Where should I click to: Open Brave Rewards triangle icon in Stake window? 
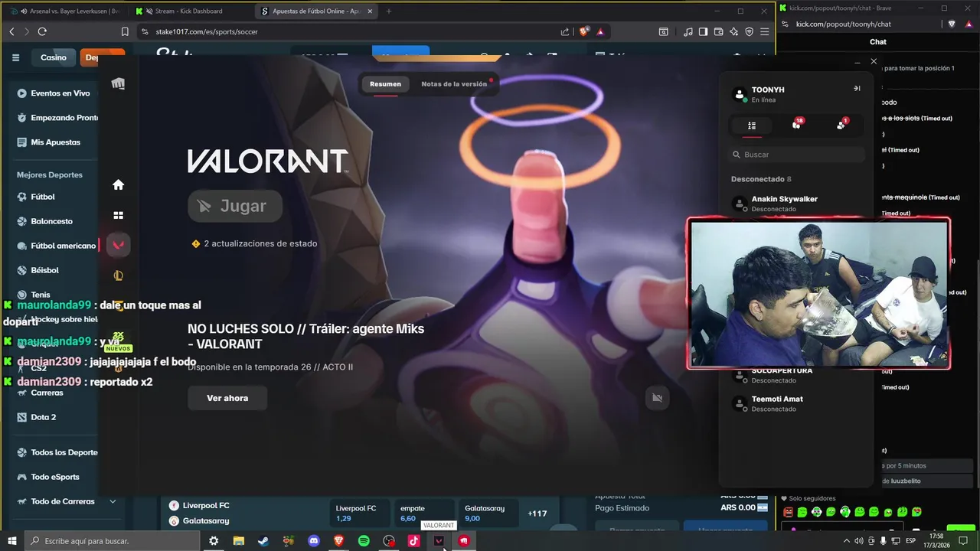click(600, 31)
